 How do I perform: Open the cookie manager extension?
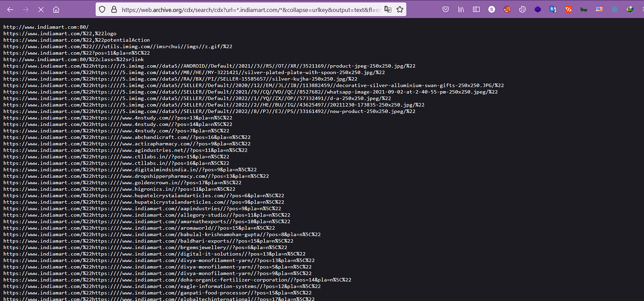[x=522, y=9]
